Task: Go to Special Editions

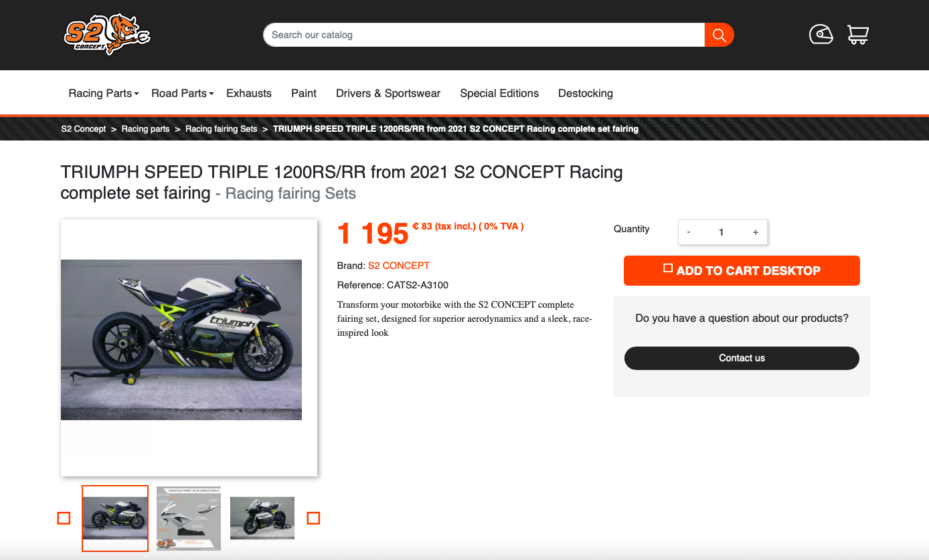Action: pos(499,93)
